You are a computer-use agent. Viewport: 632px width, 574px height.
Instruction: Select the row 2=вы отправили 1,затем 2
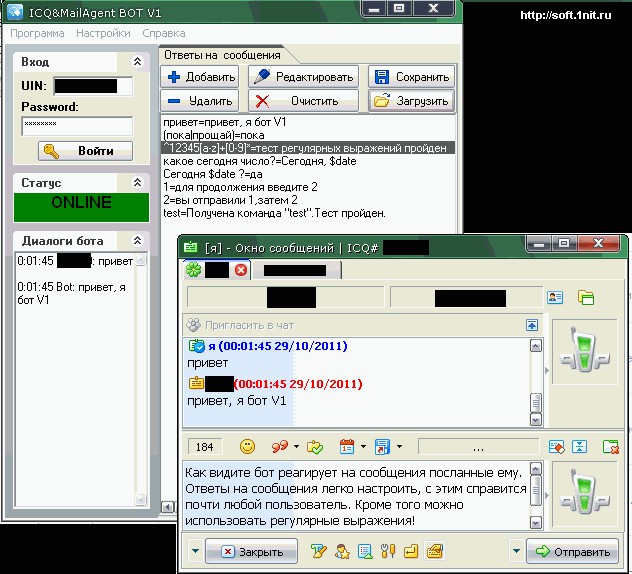coord(308,200)
